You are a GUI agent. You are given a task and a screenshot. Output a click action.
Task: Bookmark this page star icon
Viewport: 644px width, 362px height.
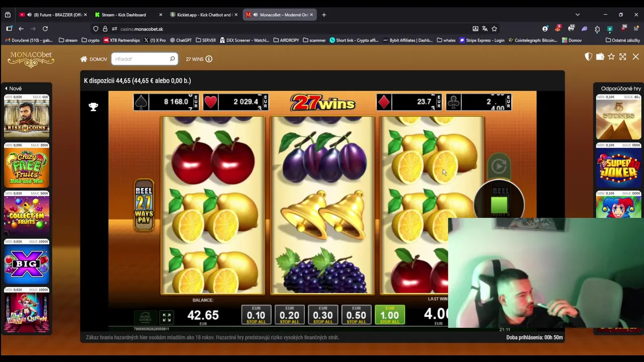(494, 29)
